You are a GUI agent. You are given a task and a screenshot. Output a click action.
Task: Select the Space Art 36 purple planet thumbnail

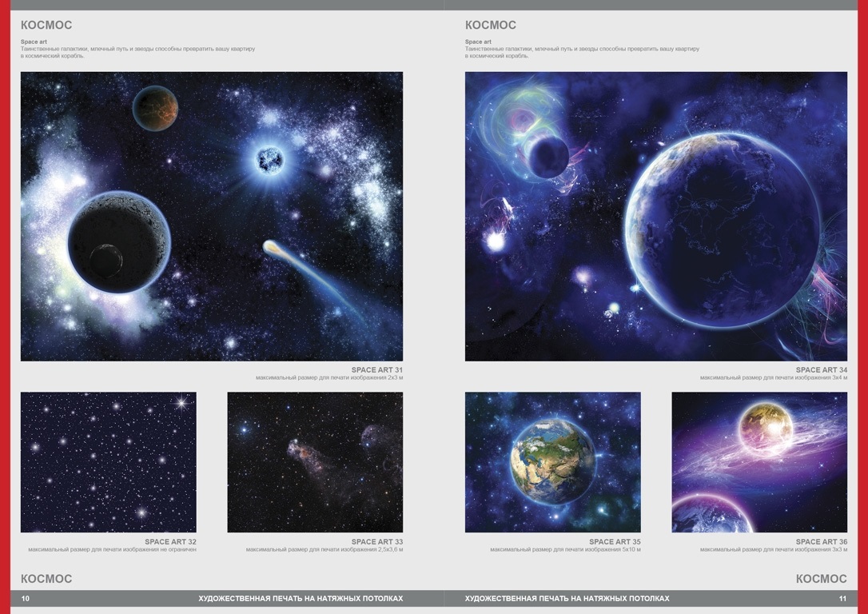[759, 462]
